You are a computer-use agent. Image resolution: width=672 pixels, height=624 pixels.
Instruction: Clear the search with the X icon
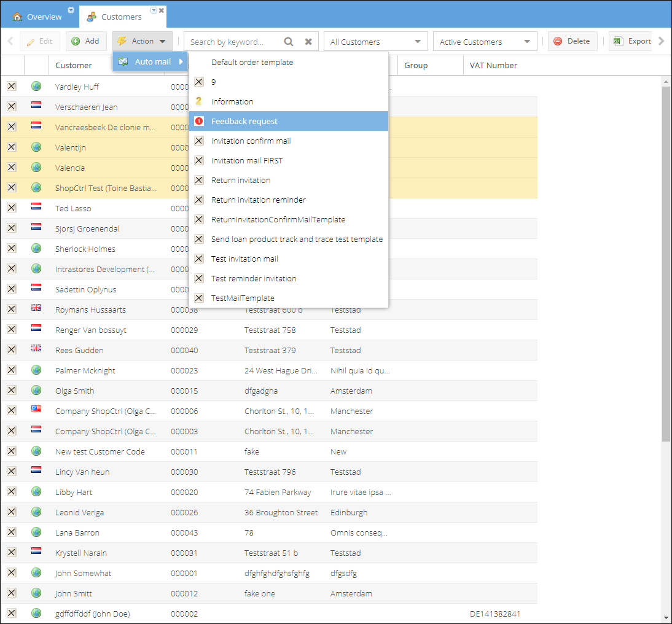click(308, 42)
